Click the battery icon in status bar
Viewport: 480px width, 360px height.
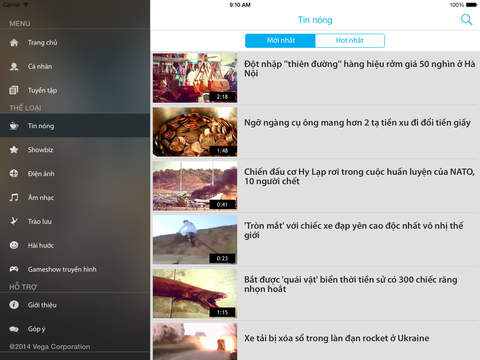tap(471, 5)
